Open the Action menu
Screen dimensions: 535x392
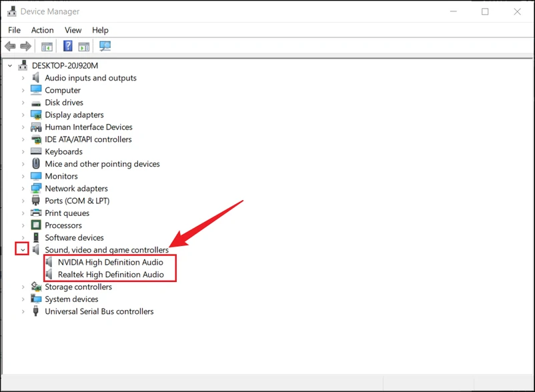point(42,30)
